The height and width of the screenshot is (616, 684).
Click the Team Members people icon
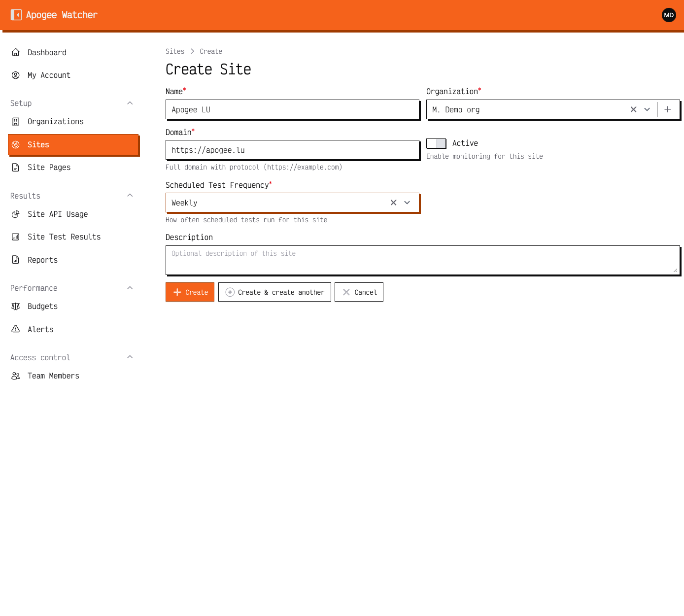point(16,376)
